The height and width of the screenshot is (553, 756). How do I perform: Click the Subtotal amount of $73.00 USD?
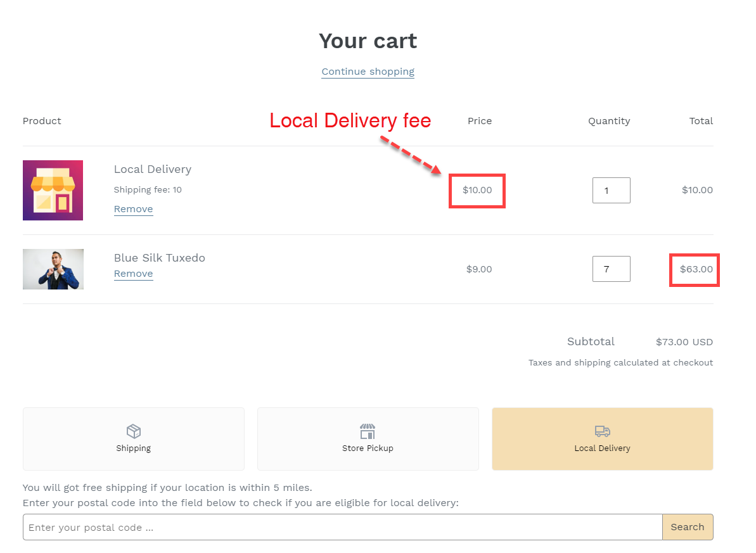coord(684,341)
